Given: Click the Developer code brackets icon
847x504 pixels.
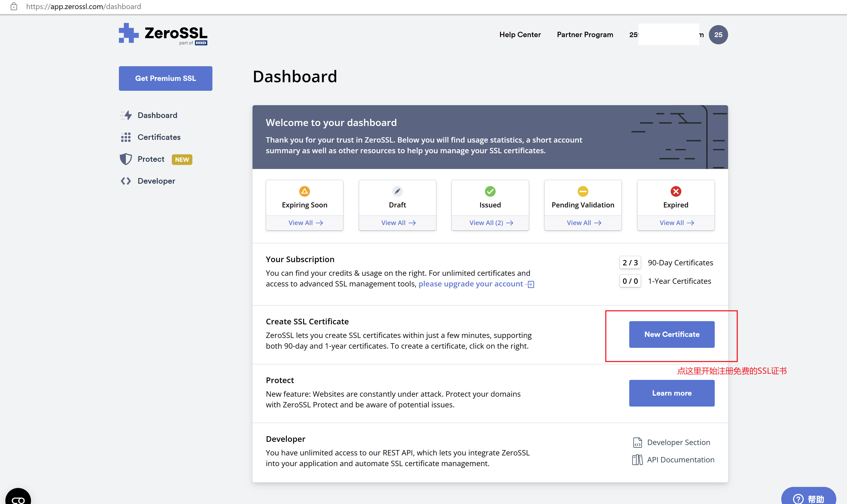Looking at the screenshot, I should click(x=126, y=181).
